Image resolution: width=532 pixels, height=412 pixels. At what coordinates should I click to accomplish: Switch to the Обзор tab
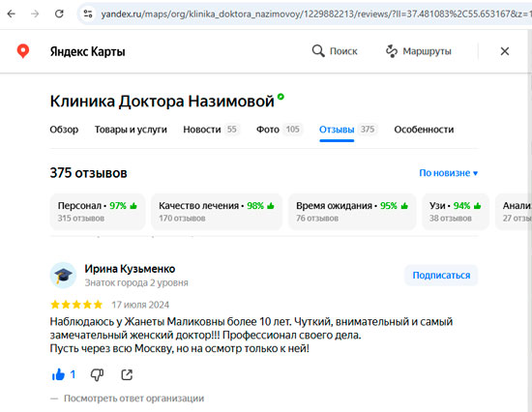tap(64, 130)
